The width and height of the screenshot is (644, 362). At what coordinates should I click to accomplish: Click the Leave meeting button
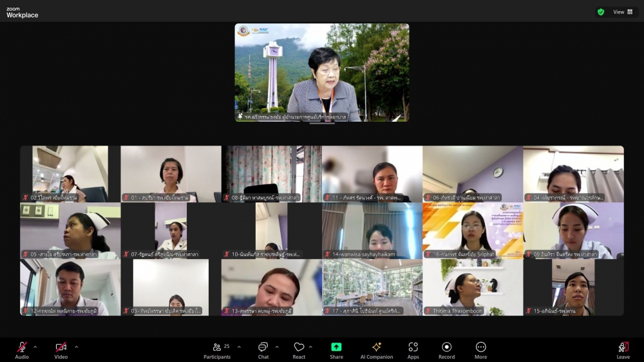pos(623,348)
